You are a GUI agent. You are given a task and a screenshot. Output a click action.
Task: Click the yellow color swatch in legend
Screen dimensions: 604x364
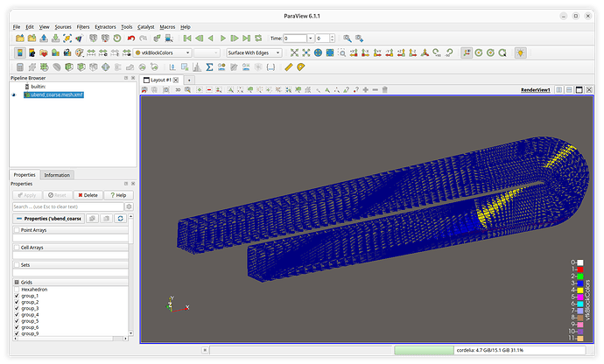[x=580, y=290]
